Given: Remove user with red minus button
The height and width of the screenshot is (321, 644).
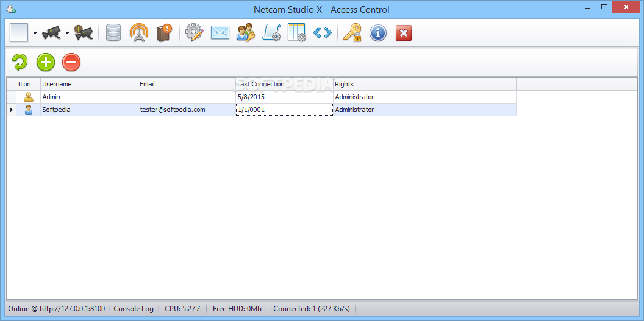Looking at the screenshot, I should (71, 62).
